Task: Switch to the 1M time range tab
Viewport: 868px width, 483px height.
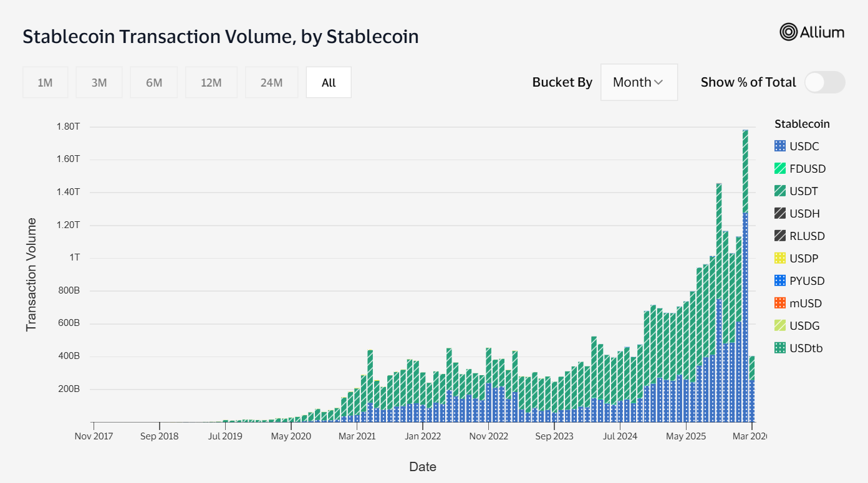Action: pos(45,82)
